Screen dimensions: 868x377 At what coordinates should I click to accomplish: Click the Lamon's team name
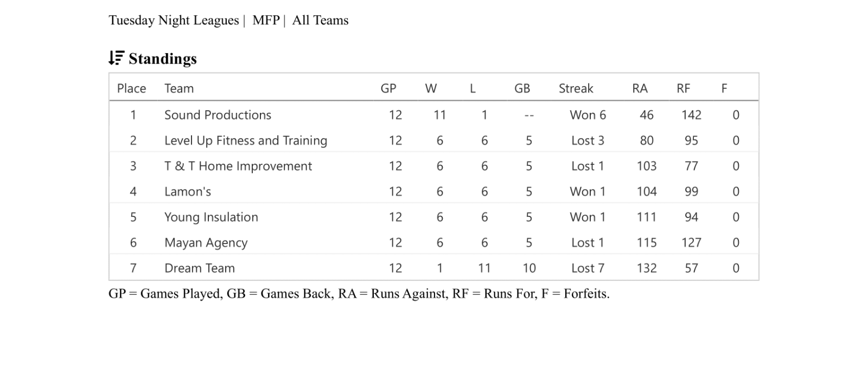pos(188,191)
